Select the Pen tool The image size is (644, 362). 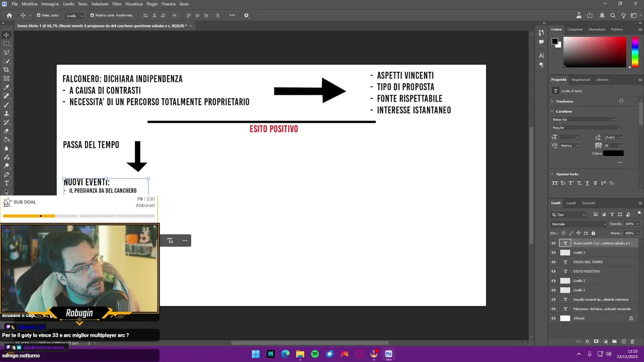click(7, 174)
